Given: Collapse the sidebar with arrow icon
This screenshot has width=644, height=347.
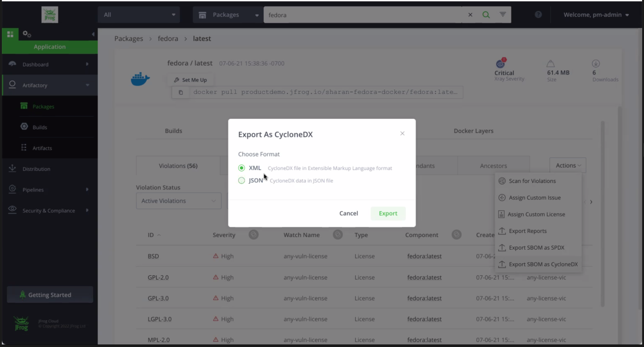Looking at the screenshot, I should coord(93,34).
